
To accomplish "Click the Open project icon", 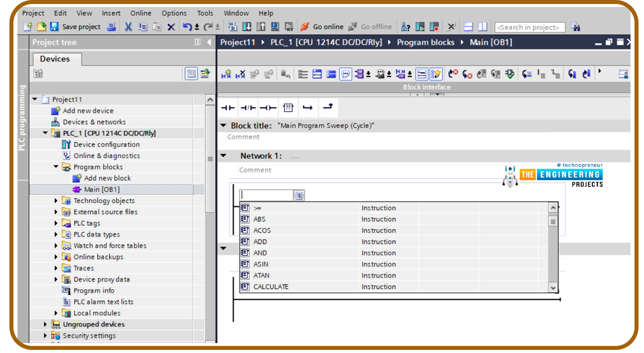I will [41, 27].
